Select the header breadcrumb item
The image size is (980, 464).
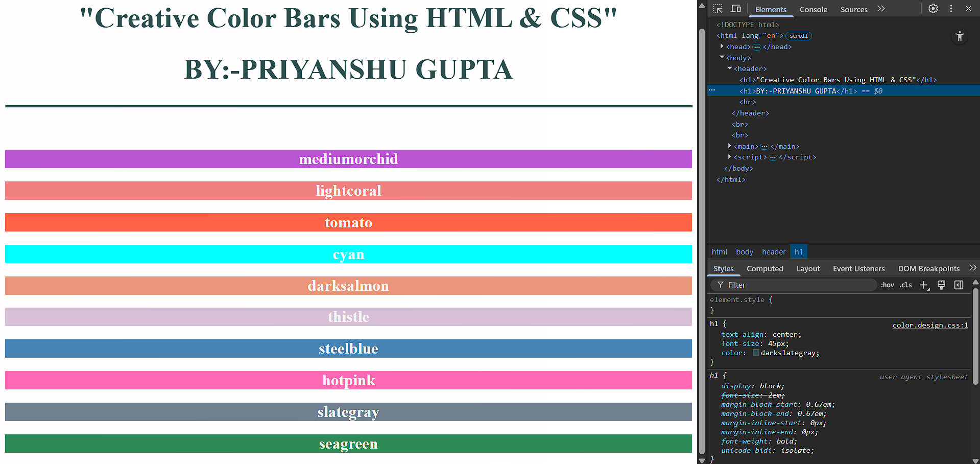pos(774,252)
